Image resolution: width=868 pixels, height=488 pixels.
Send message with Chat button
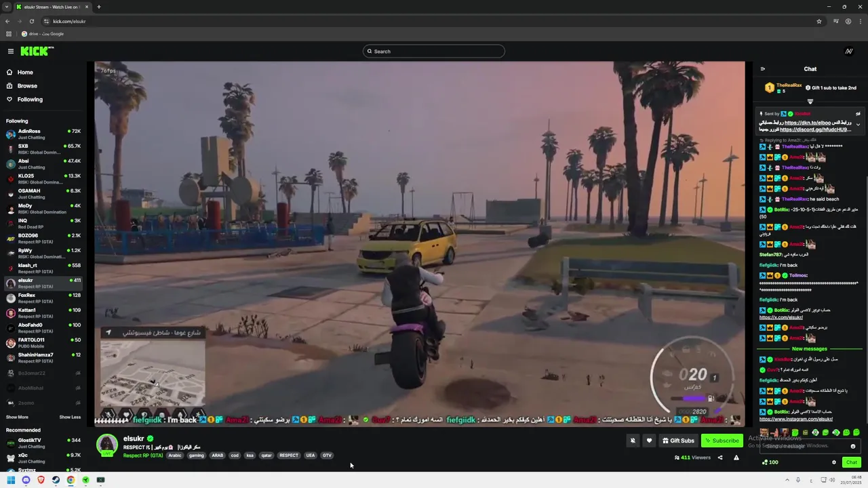[852, 462]
